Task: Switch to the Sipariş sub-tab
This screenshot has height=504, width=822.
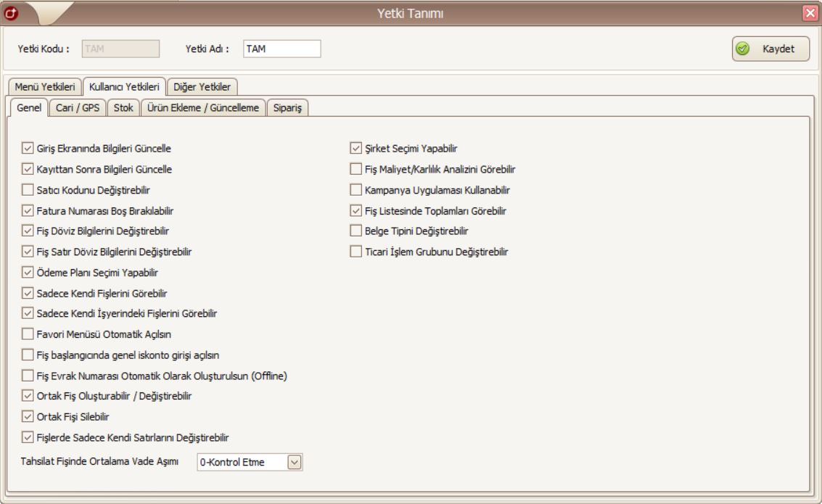Action: pyautogui.click(x=288, y=107)
